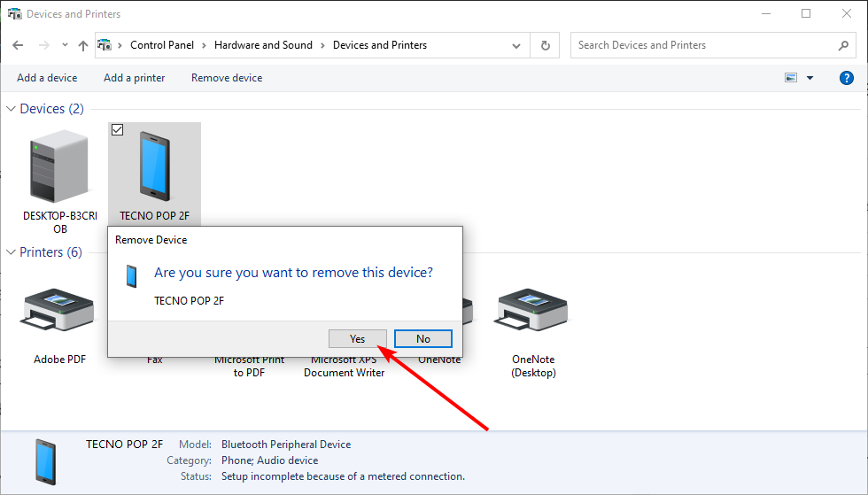This screenshot has height=495, width=868.
Task: Click the Microsoft Print to PDF label
Action: tap(249, 367)
